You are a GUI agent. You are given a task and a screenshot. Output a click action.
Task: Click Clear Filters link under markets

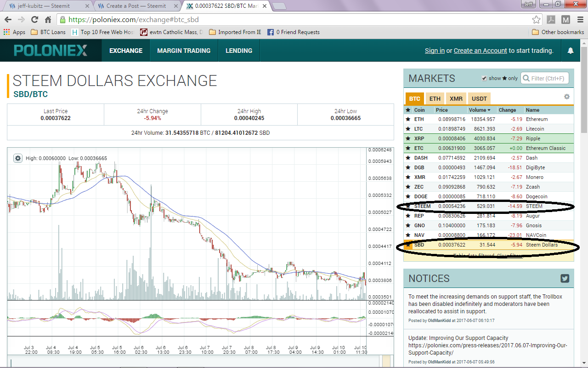click(509, 256)
